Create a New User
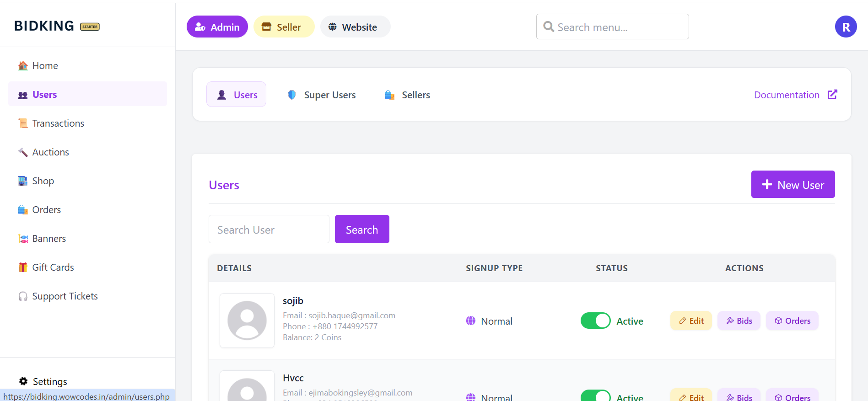This screenshot has width=868, height=401. (793, 184)
